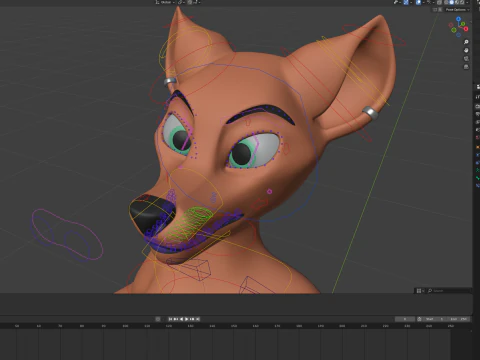Switch to material preview shading

click(457, 2)
